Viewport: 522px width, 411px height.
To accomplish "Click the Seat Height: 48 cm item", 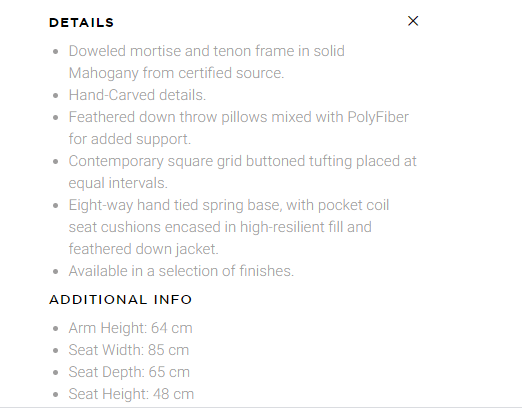I will pos(131,394).
